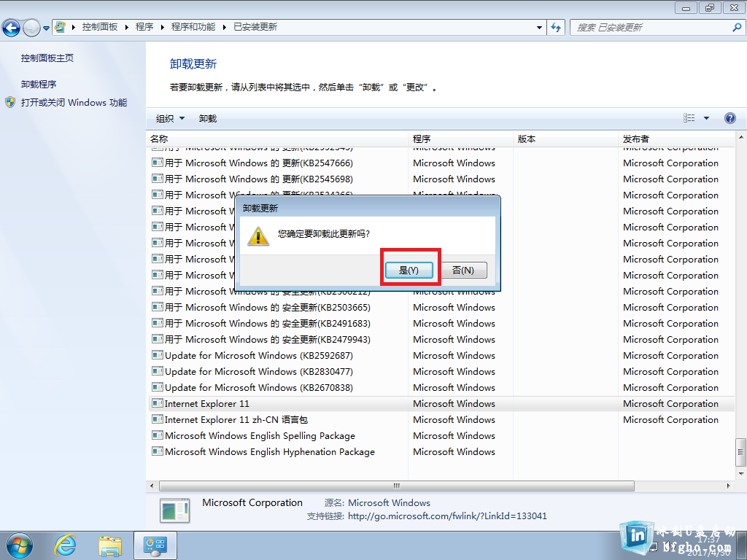Open the blue Help icon

pyautogui.click(x=729, y=118)
